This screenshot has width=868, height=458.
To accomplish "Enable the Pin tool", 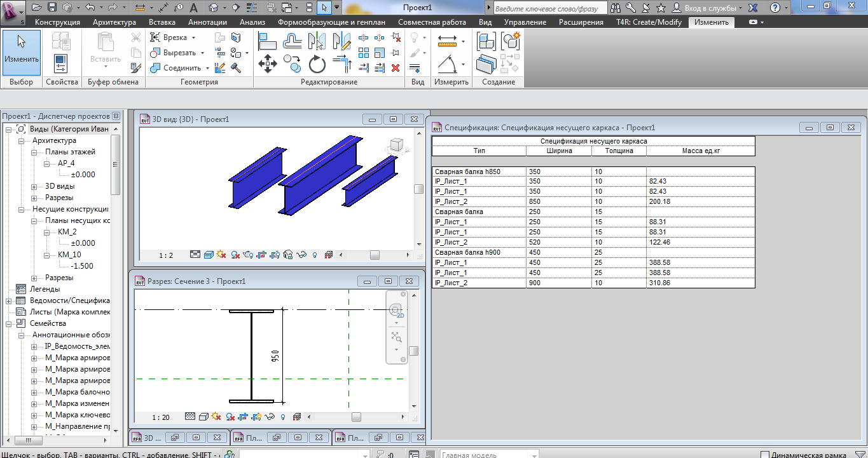I will 397,51.
